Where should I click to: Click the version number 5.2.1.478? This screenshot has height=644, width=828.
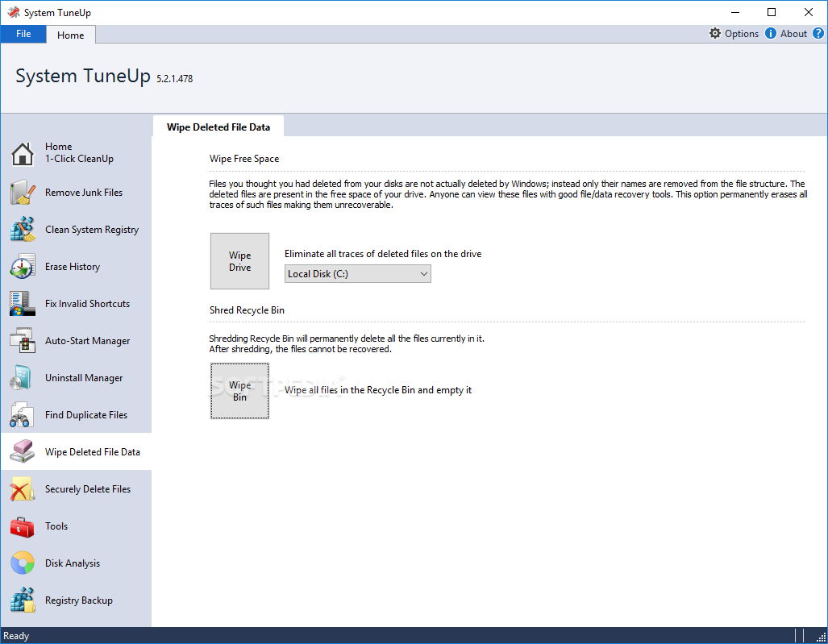[x=175, y=79]
